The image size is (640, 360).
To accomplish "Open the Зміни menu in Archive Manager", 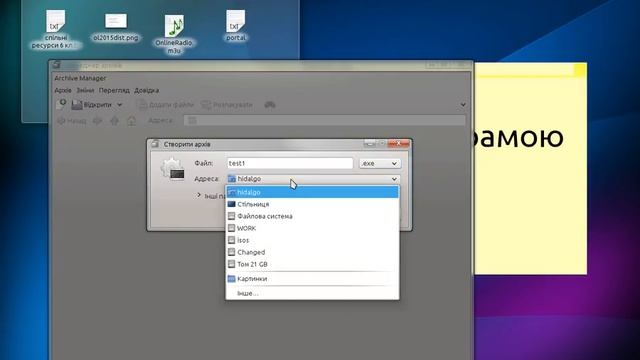I will [x=85, y=90].
